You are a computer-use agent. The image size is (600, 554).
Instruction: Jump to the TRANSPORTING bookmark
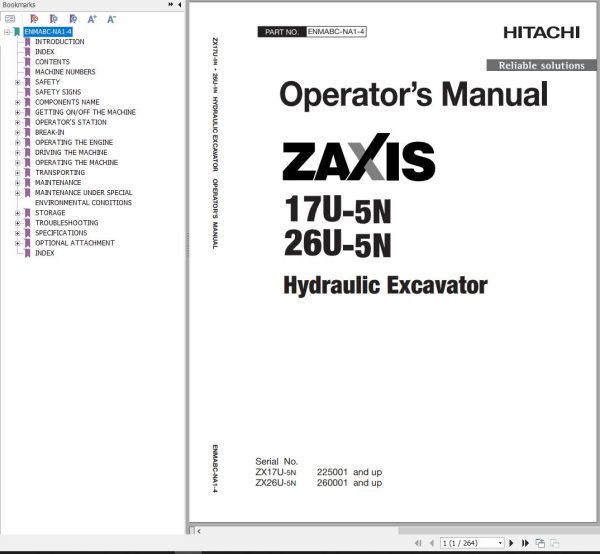(x=60, y=173)
